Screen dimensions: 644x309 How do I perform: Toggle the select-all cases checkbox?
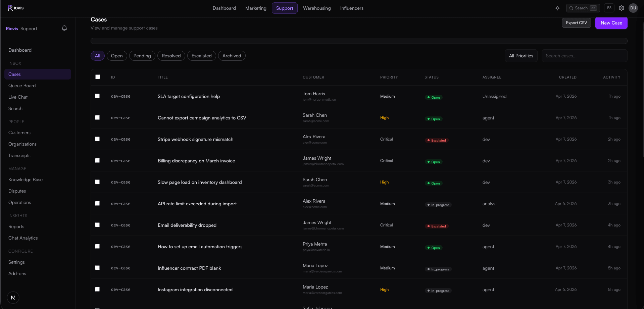[x=98, y=77]
